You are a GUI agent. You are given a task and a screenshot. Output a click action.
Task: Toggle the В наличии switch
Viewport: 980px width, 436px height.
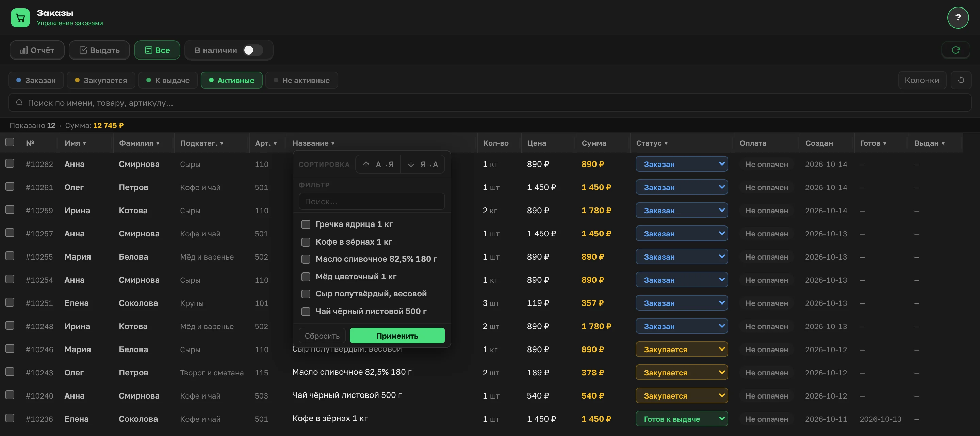coord(253,50)
